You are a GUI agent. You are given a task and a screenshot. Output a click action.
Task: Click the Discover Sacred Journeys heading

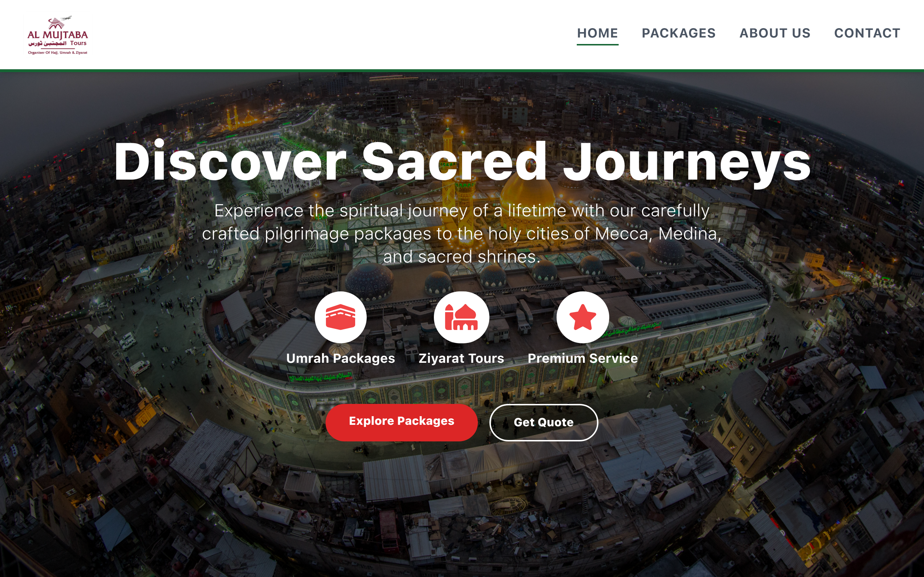point(462,162)
